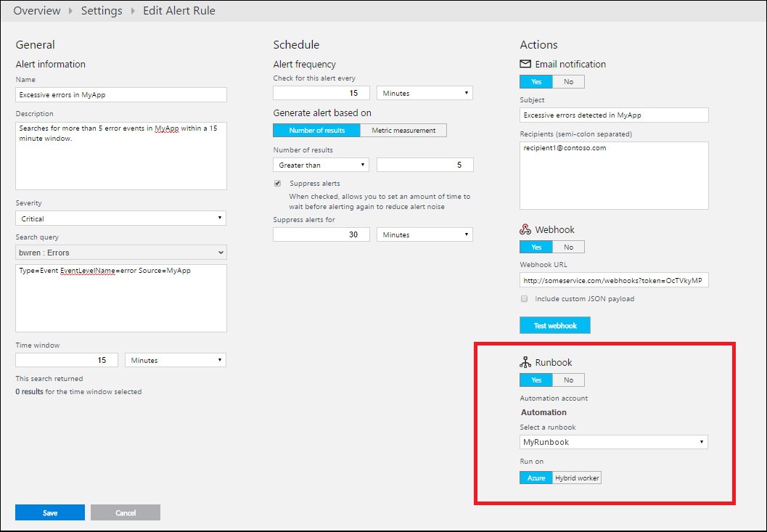767x532 pixels.
Task: Click the Email notification envelope icon
Action: click(525, 64)
